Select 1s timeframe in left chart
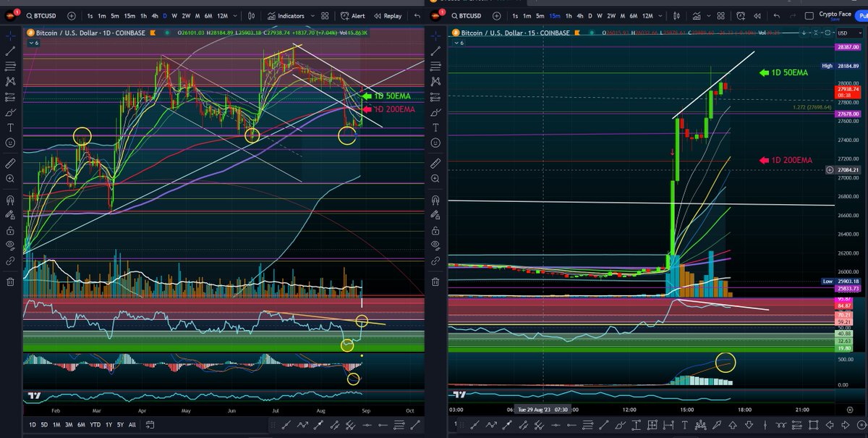Image resolution: width=868 pixels, height=438 pixels. [x=90, y=15]
